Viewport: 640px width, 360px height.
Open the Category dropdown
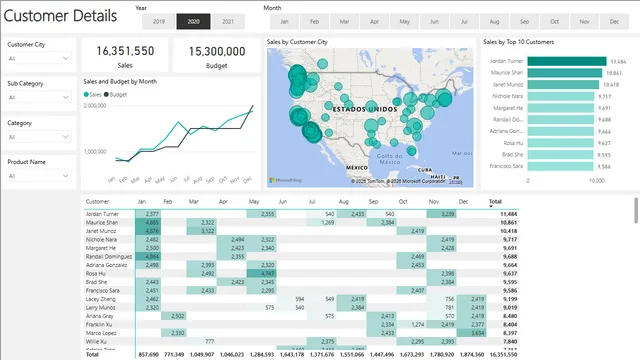(x=39, y=137)
